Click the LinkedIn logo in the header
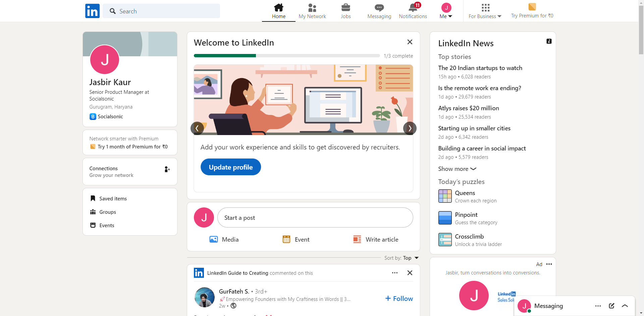Viewport: 644px width, 316px height. coord(92,11)
